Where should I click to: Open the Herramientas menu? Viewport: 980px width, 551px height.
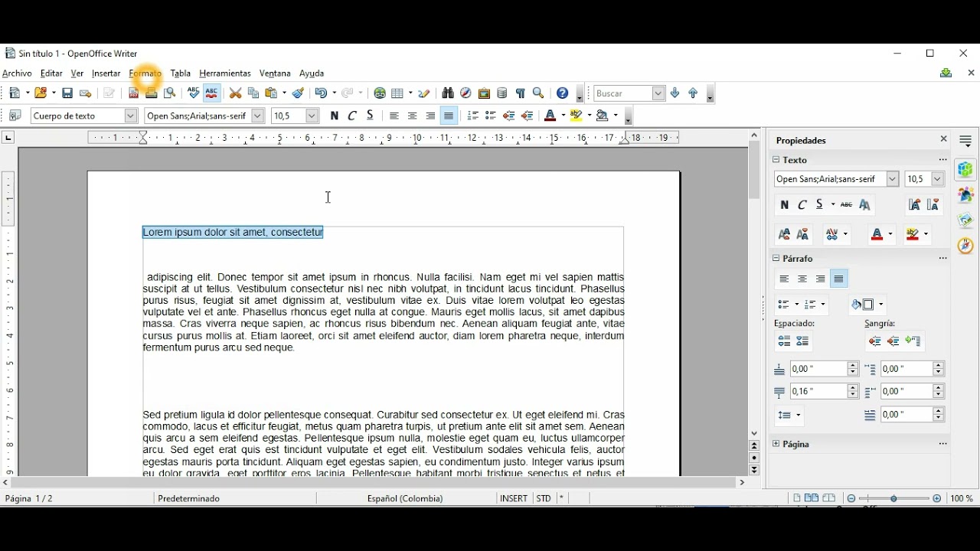225,74
